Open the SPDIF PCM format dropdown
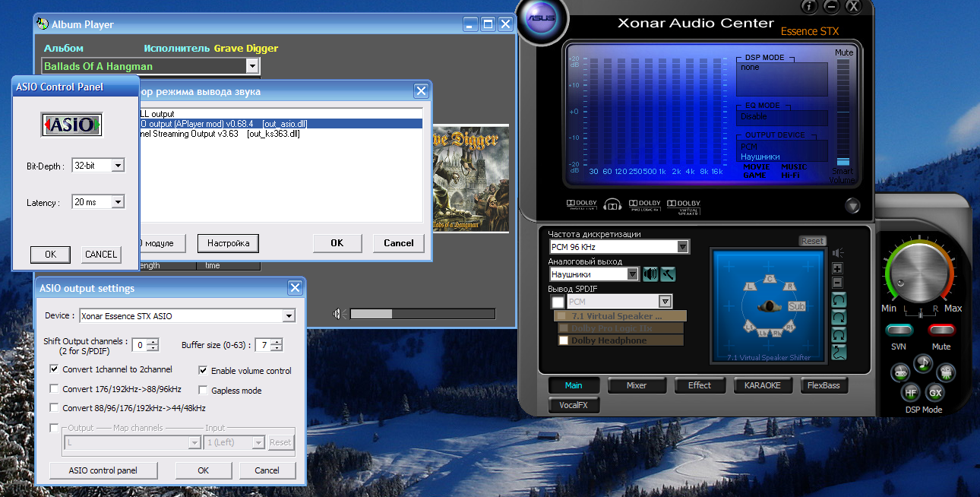 coord(665,302)
